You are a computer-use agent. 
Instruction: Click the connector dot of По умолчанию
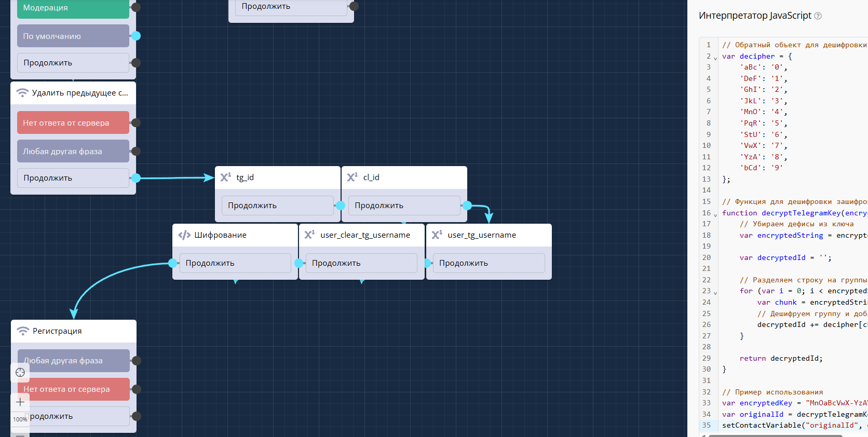(x=136, y=36)
